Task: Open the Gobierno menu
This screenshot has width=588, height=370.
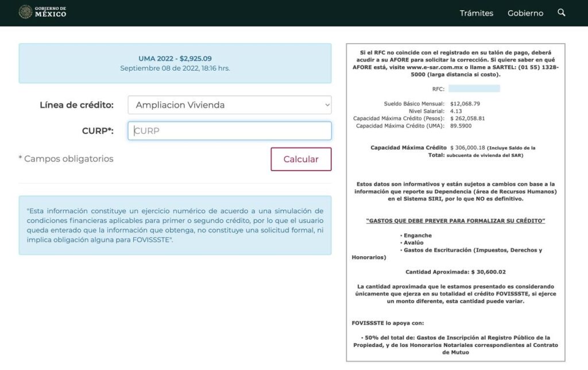Action: [525, 13]
